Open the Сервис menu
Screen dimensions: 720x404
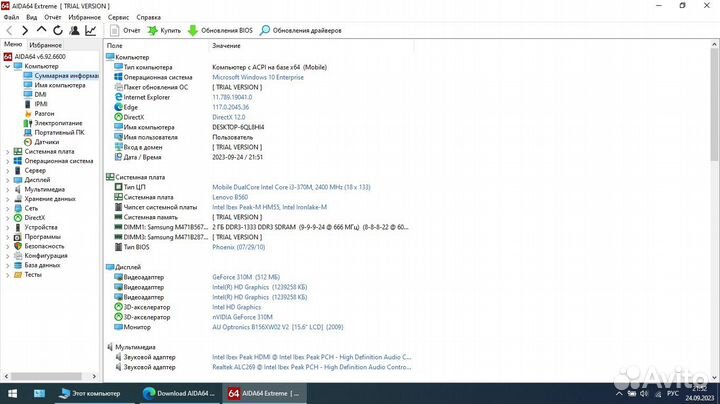tap(118, 17)
